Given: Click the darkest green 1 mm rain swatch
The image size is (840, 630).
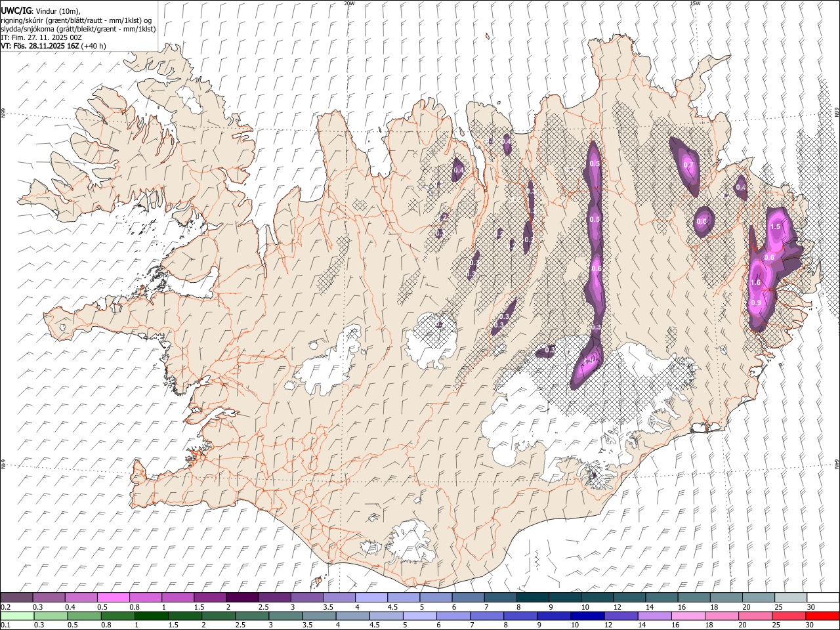Looking at the screenshot, I should [x=151, y=616].
